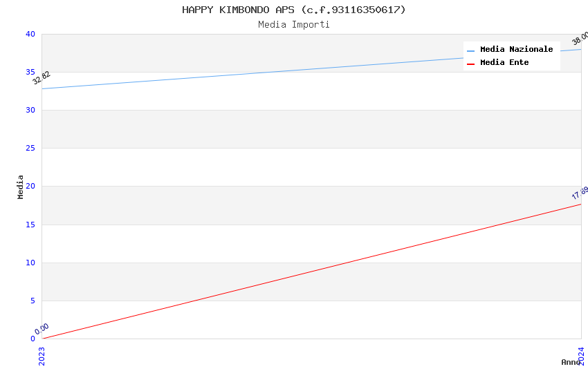Click the blue Media Nazionale legend swatch
Image resolution: width=588 pixels, height=380 pixels.
tap(470, 50)
